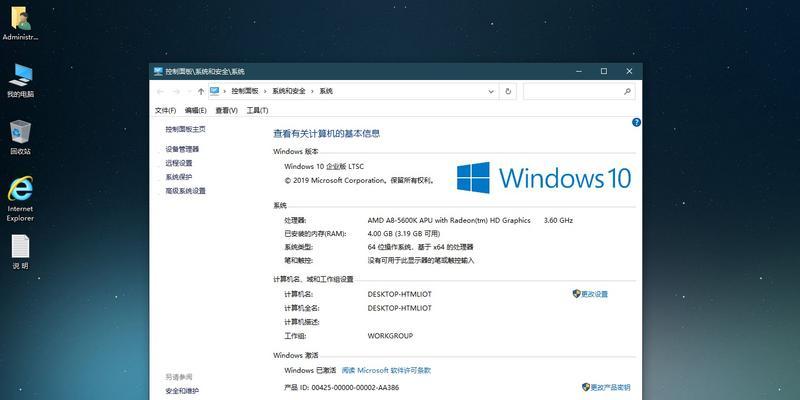The image size is (800, 400).
Task: Open 系统保护 link
Action: (179, 177)
